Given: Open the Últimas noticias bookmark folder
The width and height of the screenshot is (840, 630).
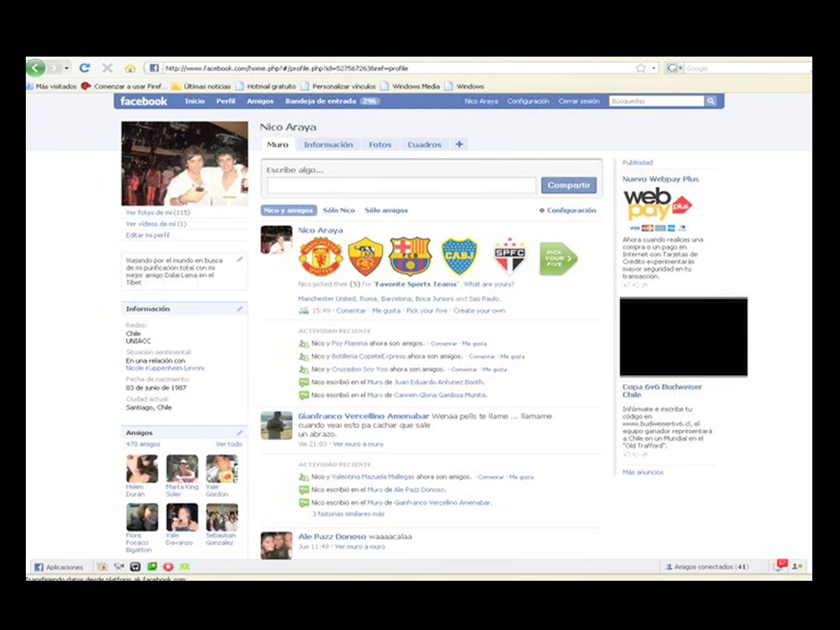Looking at the screenshot, I should (x=201, y=86).
